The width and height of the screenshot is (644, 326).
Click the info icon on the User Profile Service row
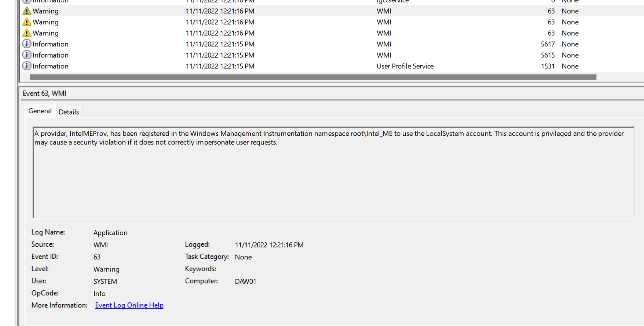pyautogui.click(x=27, y=66)
